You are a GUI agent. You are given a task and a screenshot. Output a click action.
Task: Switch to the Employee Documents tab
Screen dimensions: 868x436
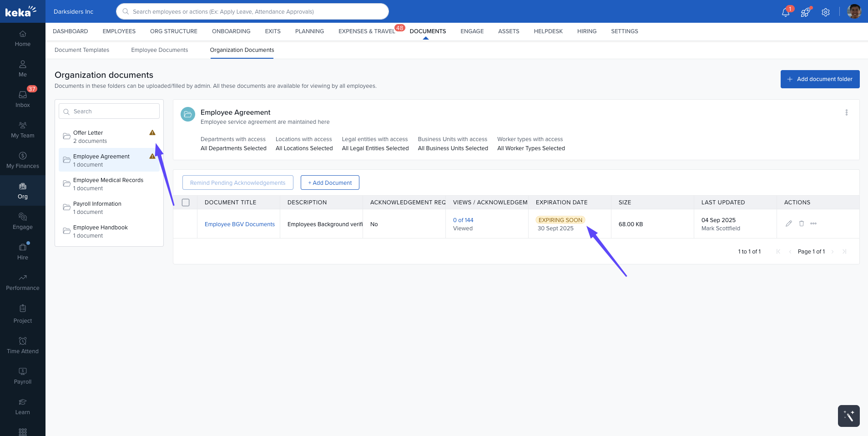[159, 50]
